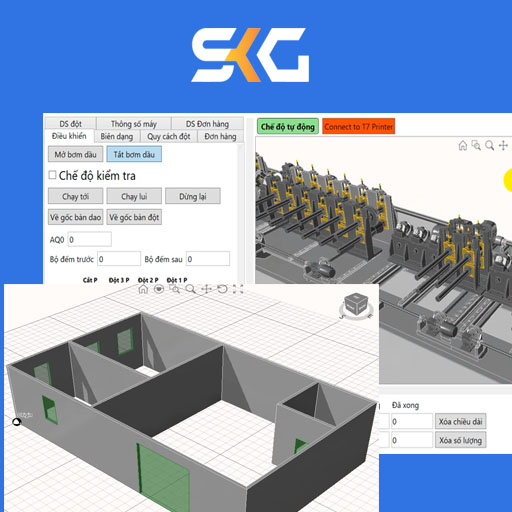Switch to Quy cách đột tab
This screenshot has width=512, height=512.
(x=169, y=136)
